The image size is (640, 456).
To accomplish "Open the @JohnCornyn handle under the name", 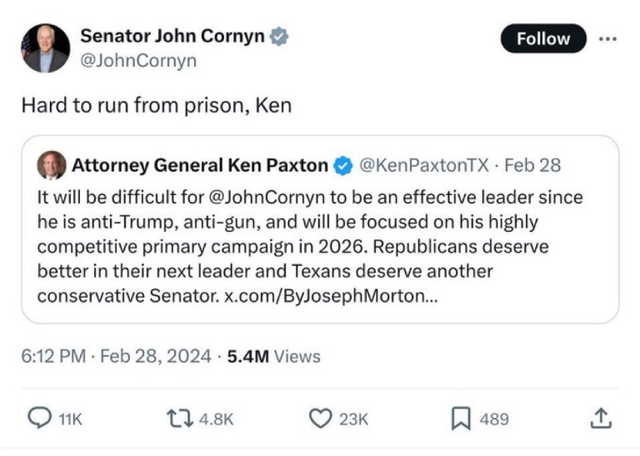I will pyautogui.click(x=138, y=61).
